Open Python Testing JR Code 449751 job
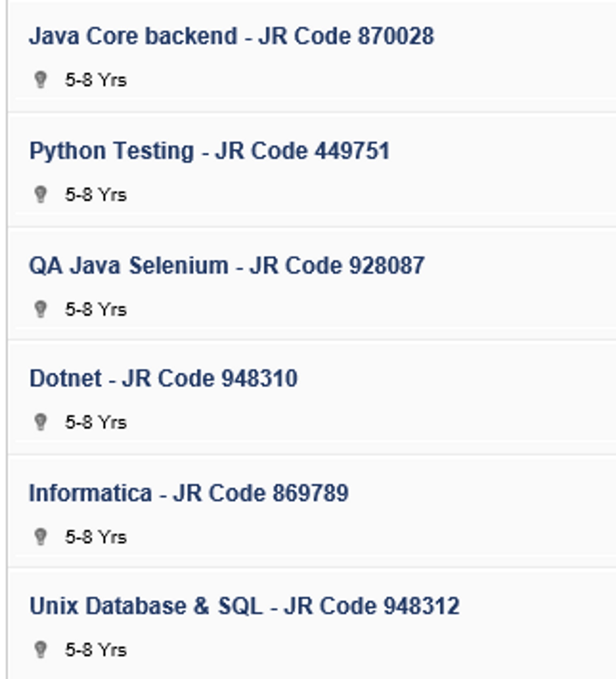The height and width of the screenshot is (679, 616). click(210, 151)
